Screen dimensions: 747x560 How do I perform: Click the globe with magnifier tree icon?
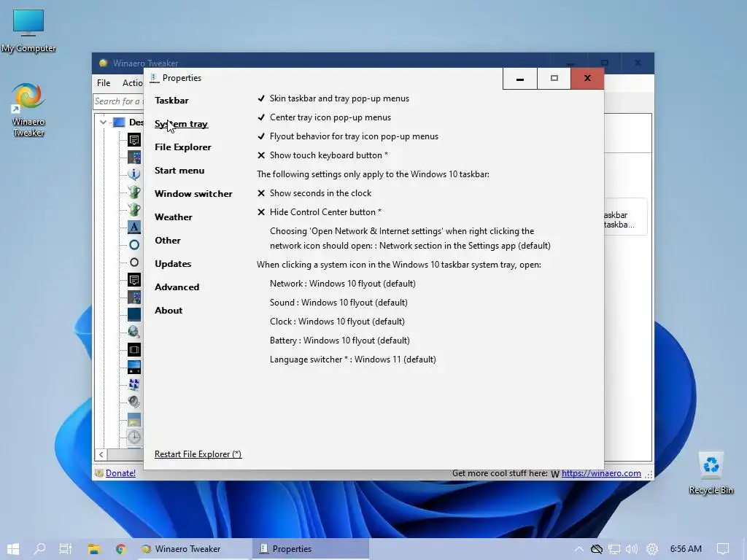134,332
